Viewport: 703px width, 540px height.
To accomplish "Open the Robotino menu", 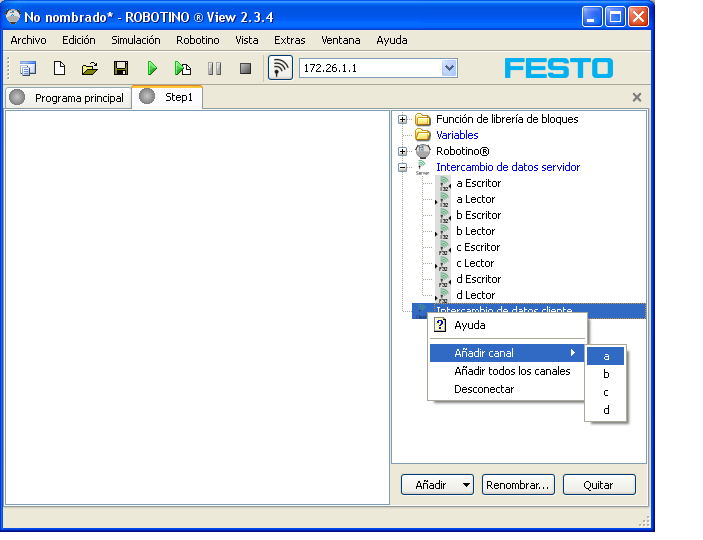I will pyautogui.click(x=198, y=40).
